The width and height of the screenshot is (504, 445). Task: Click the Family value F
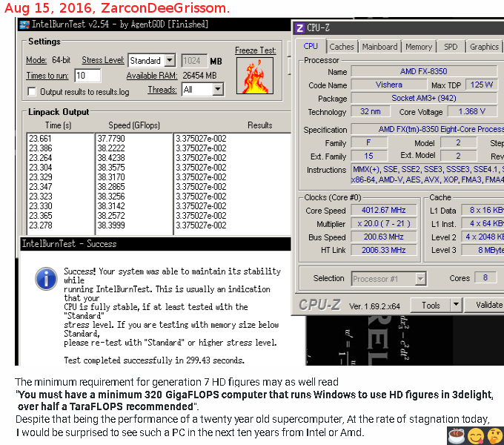tap(368, 142)
